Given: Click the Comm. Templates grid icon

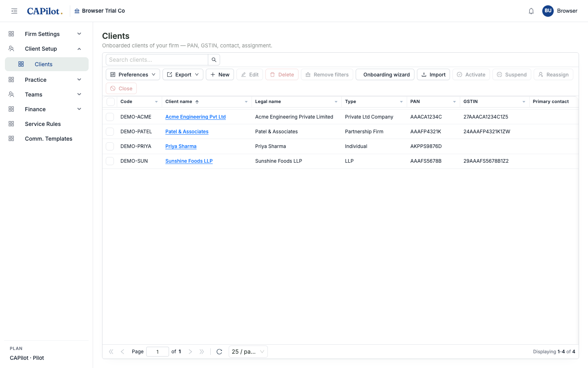Looking at the screenshot, I should pos(11,139).
